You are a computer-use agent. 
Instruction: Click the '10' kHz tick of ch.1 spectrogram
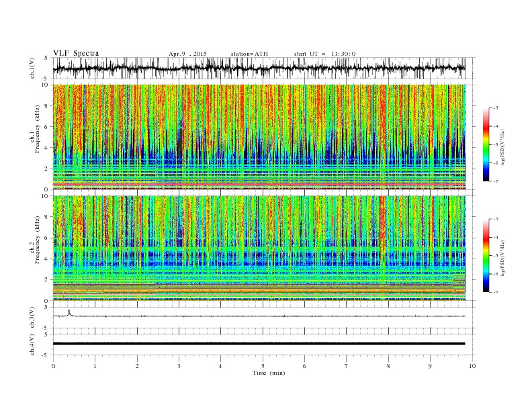tap(46, 85)
